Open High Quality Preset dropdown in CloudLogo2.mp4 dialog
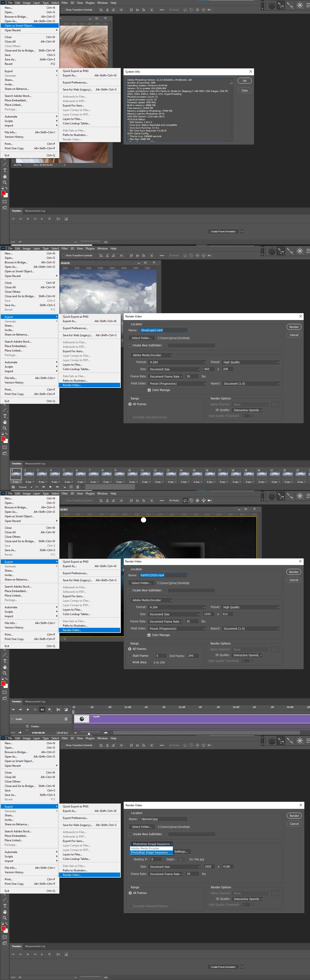This screenshot has width=310, height=980. pos(251,362)
